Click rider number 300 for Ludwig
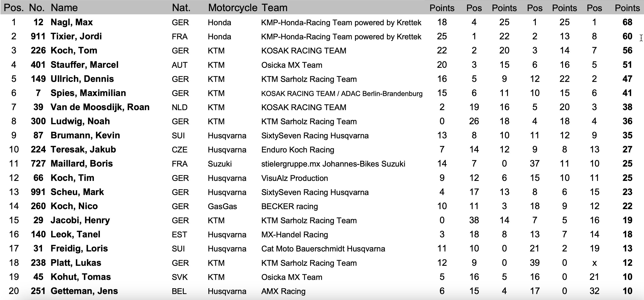 coord(38,121)
